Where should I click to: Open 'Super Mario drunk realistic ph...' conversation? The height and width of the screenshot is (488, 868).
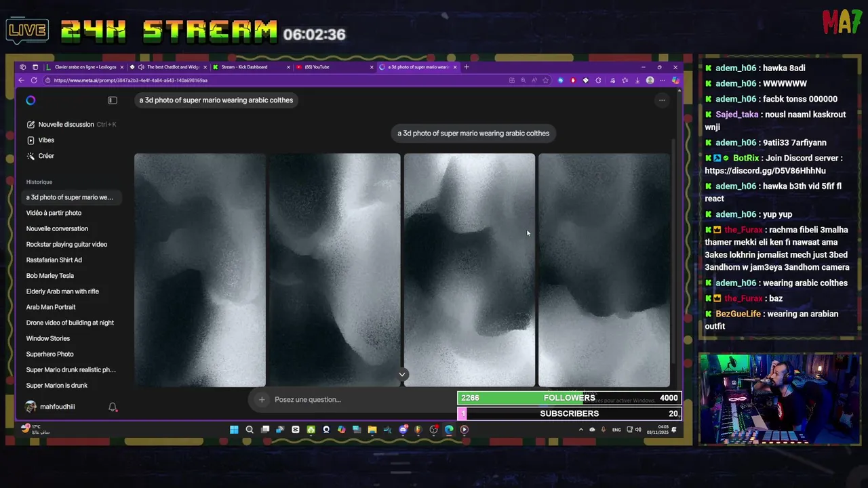(71, 370)
